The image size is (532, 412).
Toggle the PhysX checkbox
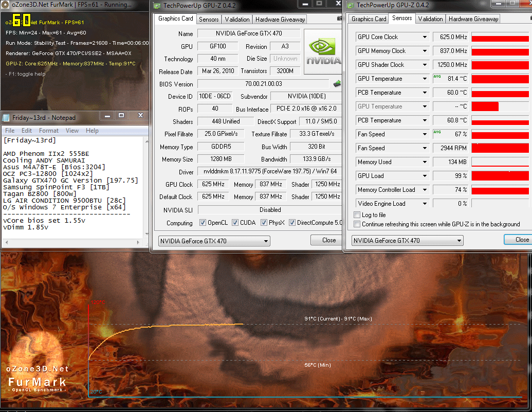tap(264, 223)
